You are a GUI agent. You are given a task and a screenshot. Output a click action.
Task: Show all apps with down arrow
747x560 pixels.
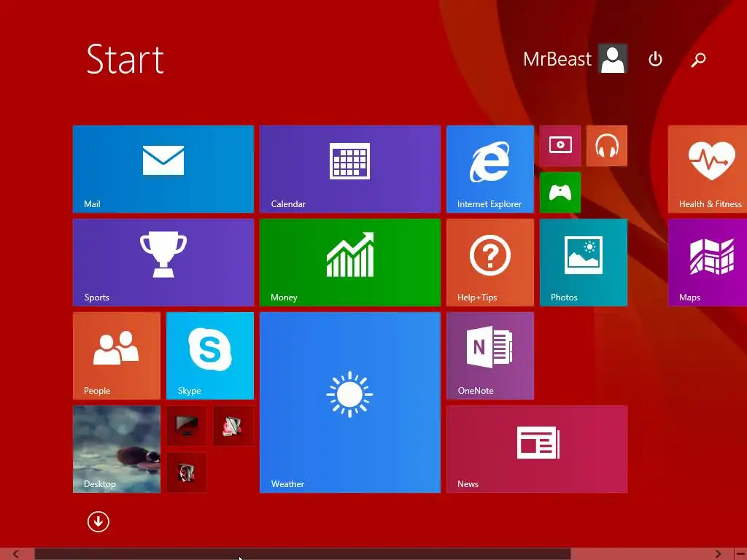[98, 522]
